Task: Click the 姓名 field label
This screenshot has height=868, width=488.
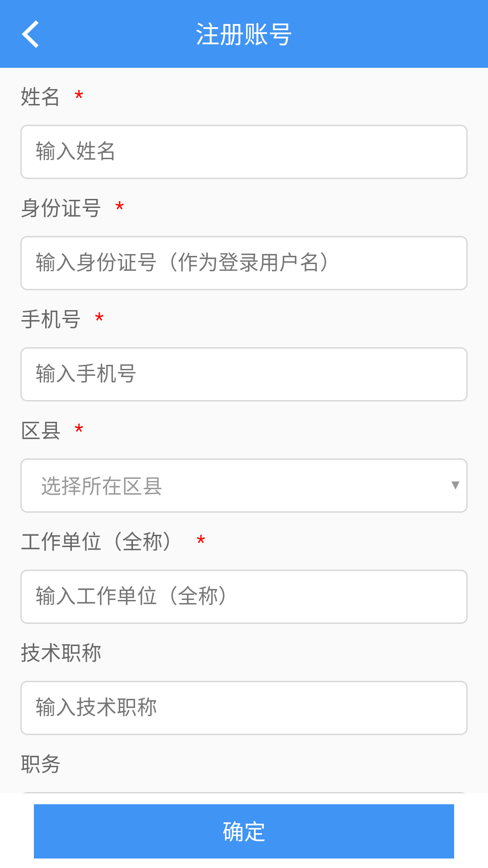Action: coord(40,97)
